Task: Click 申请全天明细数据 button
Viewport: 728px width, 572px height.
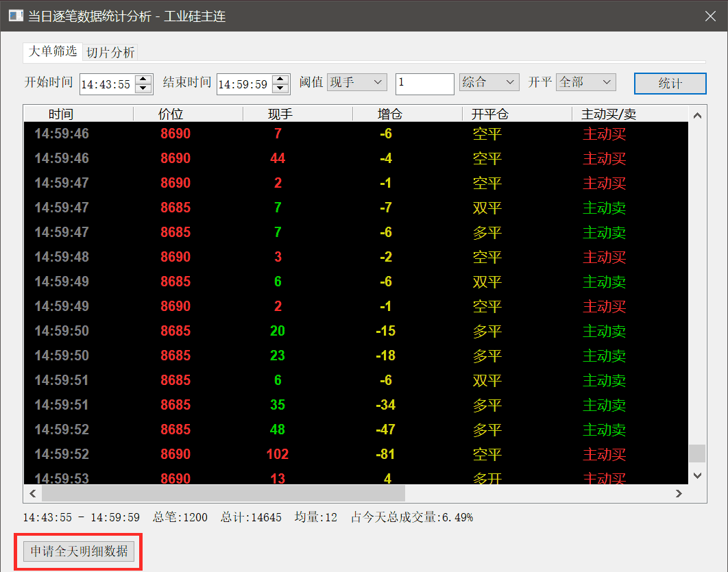Action: click(x=79, y=551)
